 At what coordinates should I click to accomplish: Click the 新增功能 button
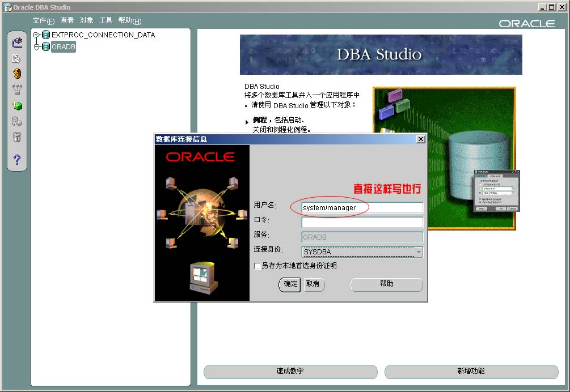(471, 371)
